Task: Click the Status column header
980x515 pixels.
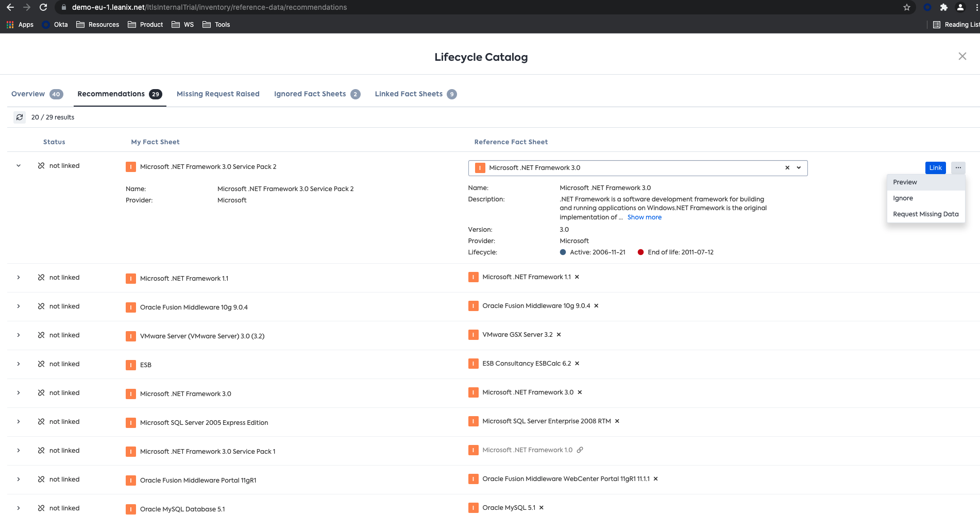Action: (x=54, y=142)
